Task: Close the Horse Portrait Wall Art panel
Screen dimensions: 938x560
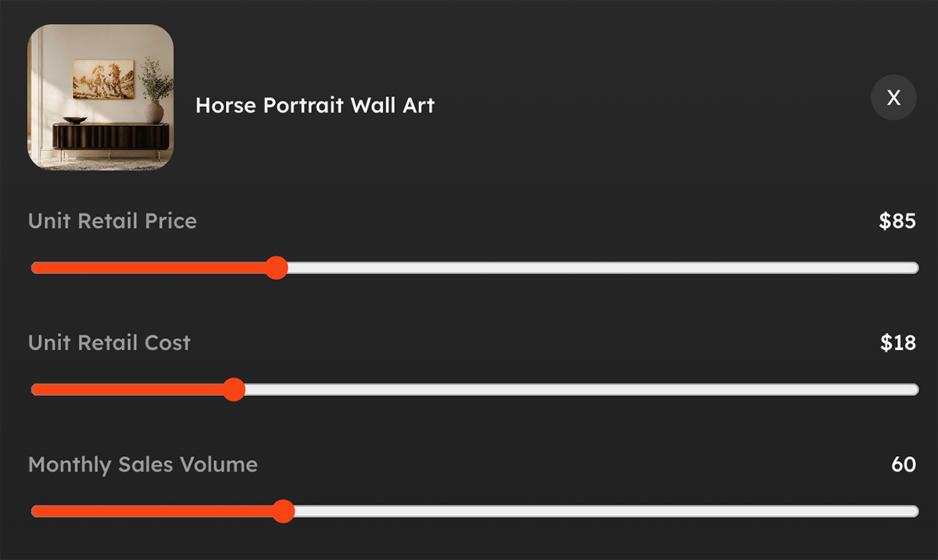Action: click(x=893, y=98)
